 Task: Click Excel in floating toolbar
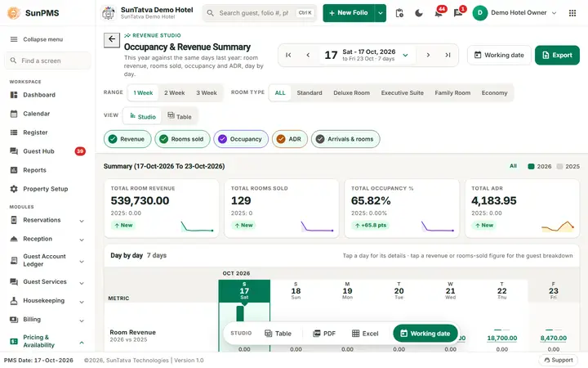tap(365, 334)
